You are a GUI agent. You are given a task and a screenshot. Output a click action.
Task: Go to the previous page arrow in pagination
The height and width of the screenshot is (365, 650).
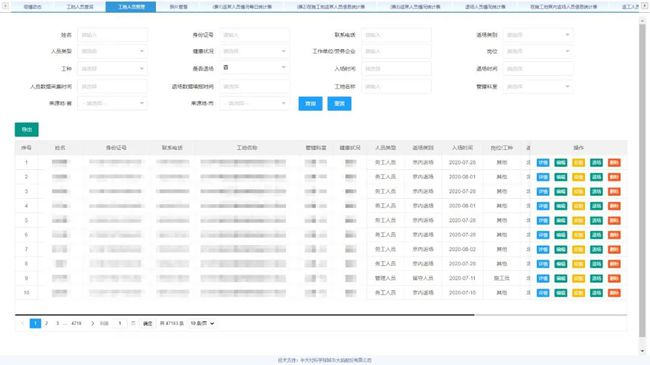coord(22,324)
